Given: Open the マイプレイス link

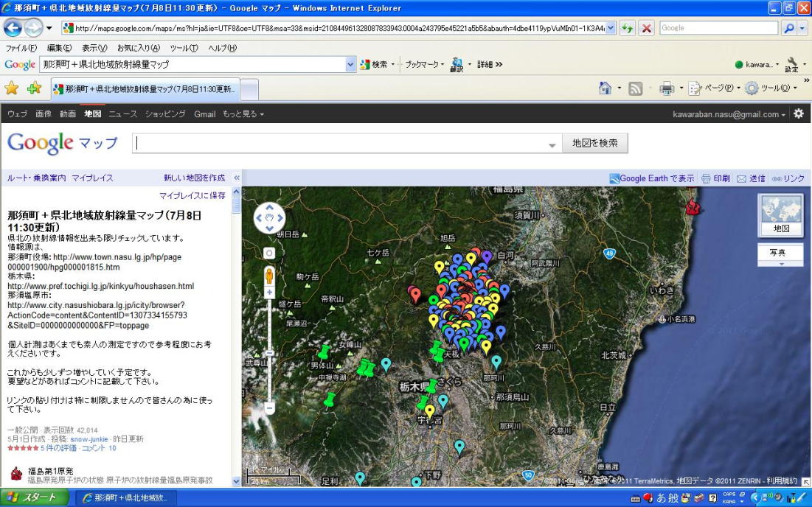Looking at the screenshot, I should (x=92, y=178).
